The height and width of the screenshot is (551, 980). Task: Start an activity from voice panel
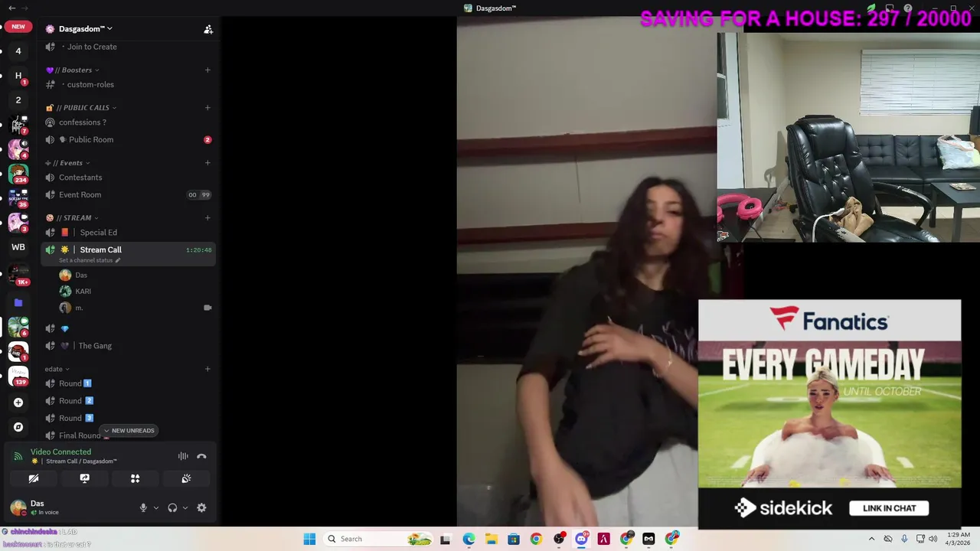coord(135,478)
